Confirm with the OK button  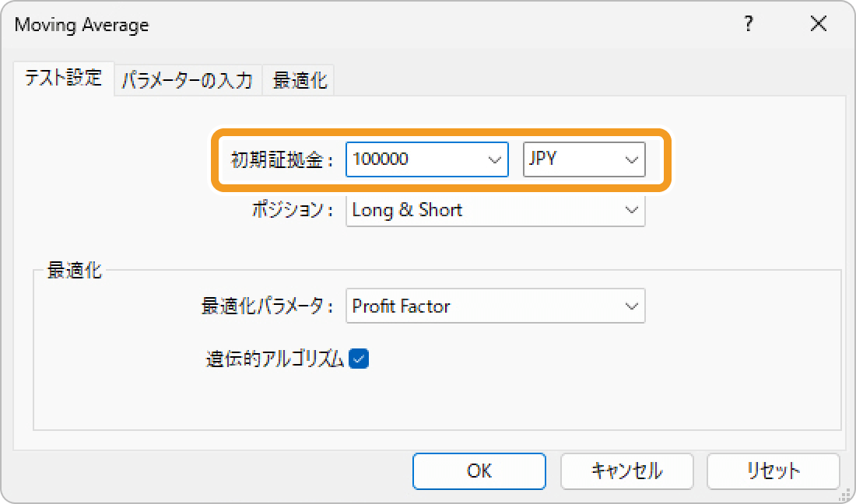pyautogui.click(x=479, y=471)
